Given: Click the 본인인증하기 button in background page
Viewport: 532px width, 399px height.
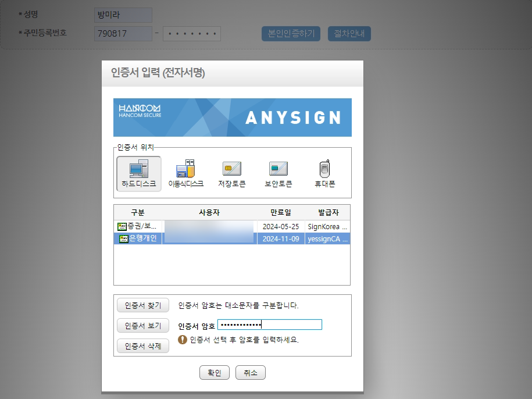Looking at the screenshot, I should click(291, 34).
